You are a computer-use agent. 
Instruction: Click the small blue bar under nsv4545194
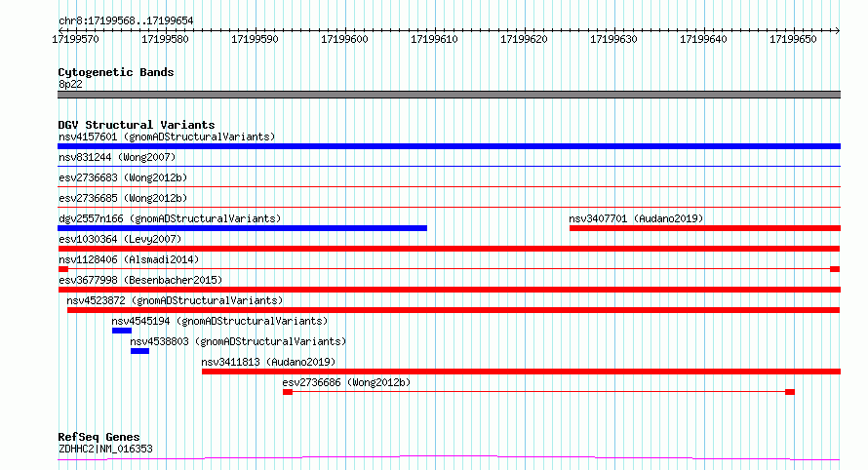pyautogui.click(x=122, y=331)
